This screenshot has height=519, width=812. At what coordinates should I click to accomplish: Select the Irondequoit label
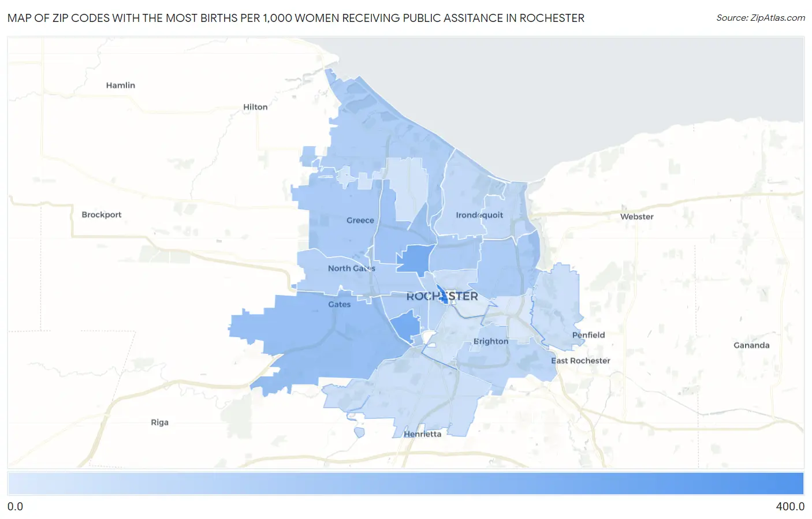pyautogui.click(x=479, y=215)
